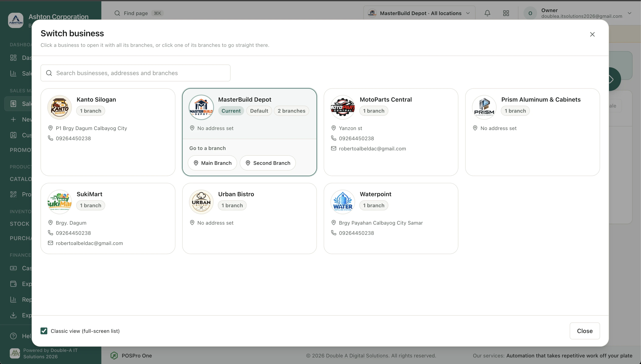Viewport: 641px width, 364px height.
Task: Go to Main Branch
Action: tap(212, 163)
